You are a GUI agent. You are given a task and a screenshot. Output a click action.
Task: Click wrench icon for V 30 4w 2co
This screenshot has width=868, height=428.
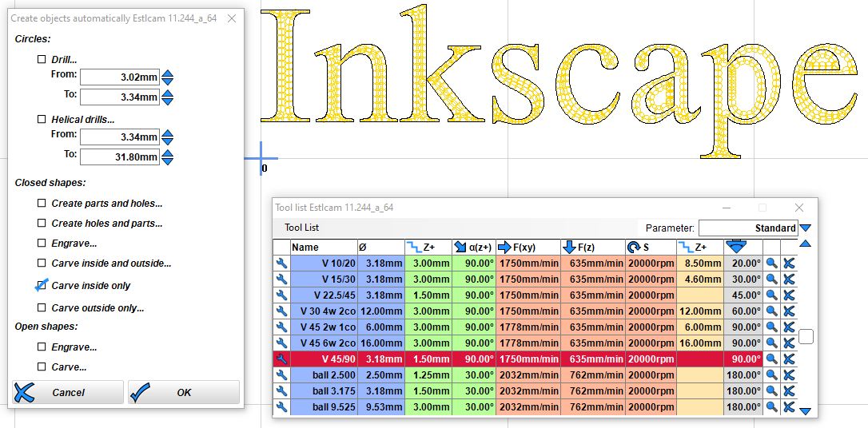[x=281, y=311]
